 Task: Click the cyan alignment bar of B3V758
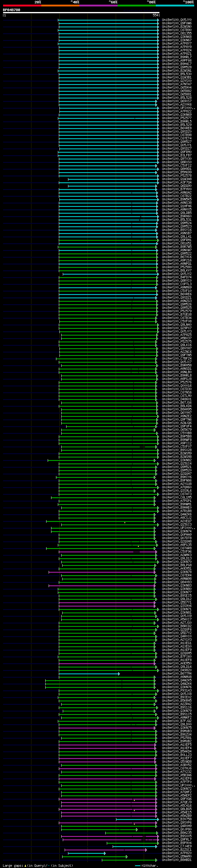(x=137, y=819)
